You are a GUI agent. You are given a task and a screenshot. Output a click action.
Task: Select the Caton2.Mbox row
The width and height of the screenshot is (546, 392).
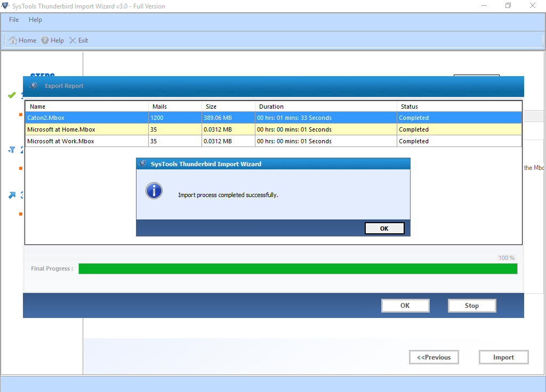[x=274, y=118]
